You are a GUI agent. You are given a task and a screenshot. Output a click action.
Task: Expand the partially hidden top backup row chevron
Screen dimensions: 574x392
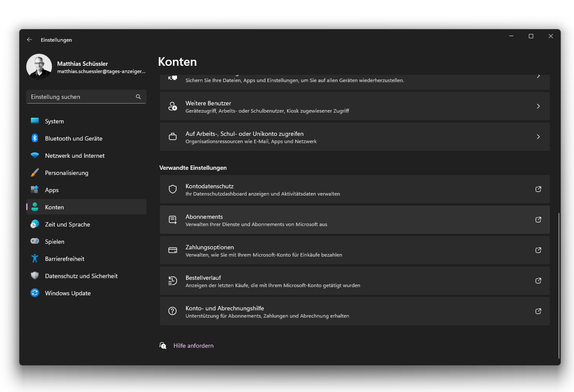pos(538,77)
